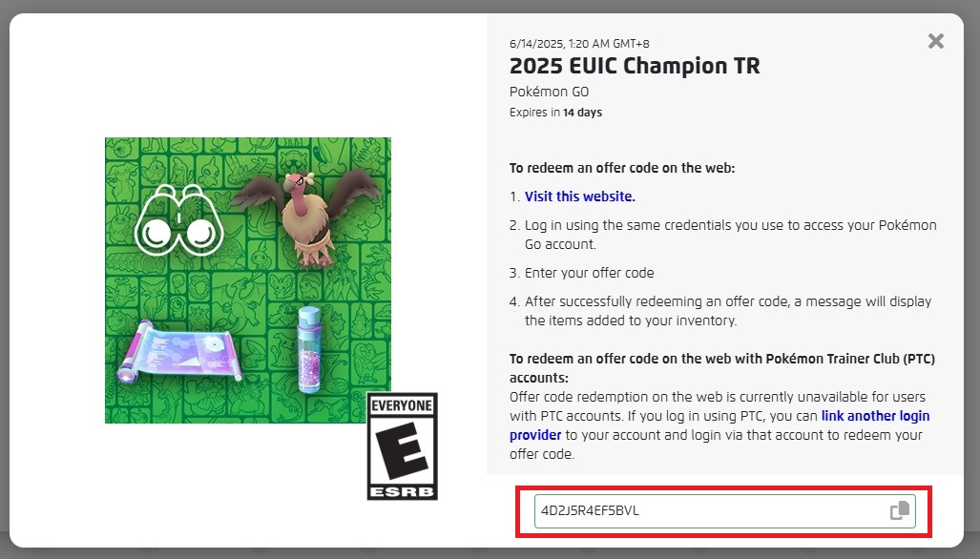The image size is (980, 559).
Task: Click 'To redeem an offer code on the web:' heading
Action: [622, 168]
